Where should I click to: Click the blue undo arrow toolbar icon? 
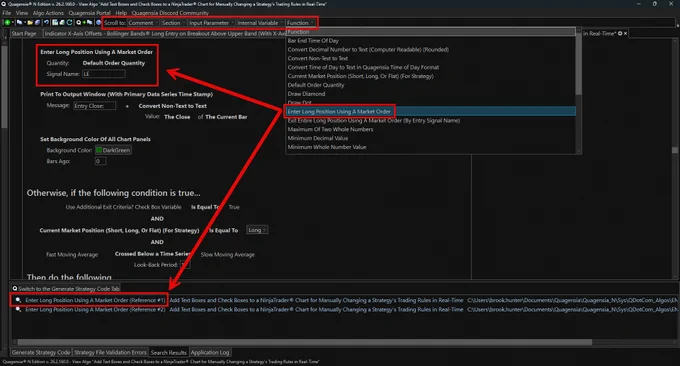(x=46, y=23)
